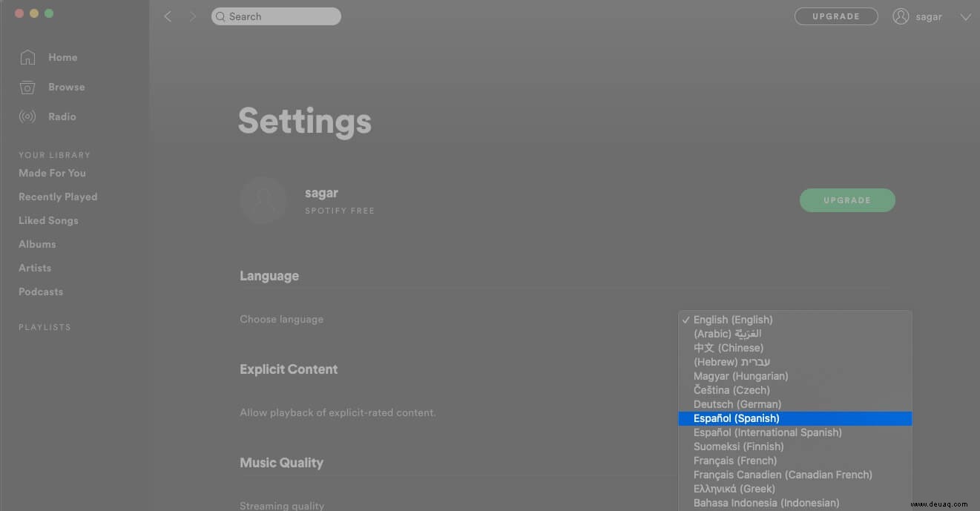Open Liked Songs
This screenshot has width=980, height=511.
48,220
